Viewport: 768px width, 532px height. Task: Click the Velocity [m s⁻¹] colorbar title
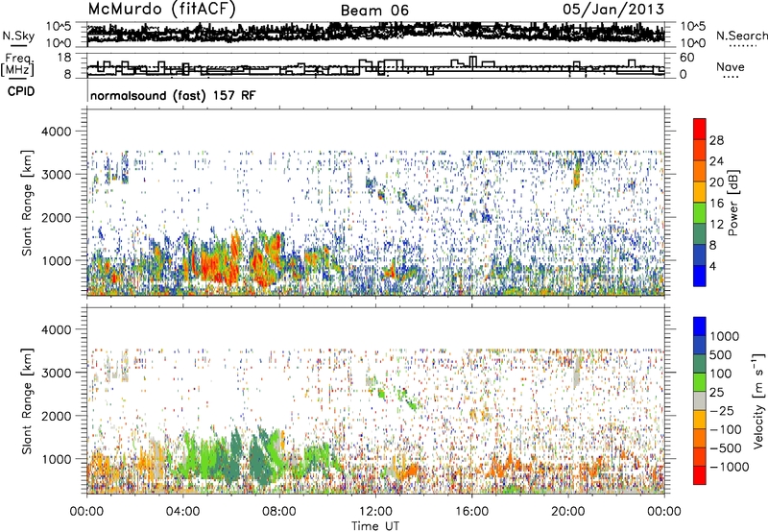point(758,400)
